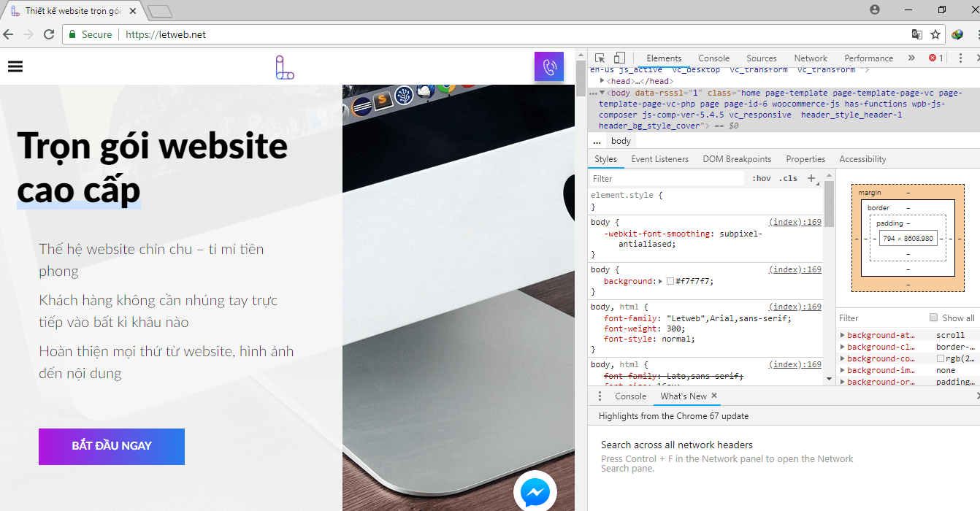The width and height of the screenshot is (980, 511).
Task: Expand computed background-cl… property
Action: pyautogui.click(x=843, y=347)
